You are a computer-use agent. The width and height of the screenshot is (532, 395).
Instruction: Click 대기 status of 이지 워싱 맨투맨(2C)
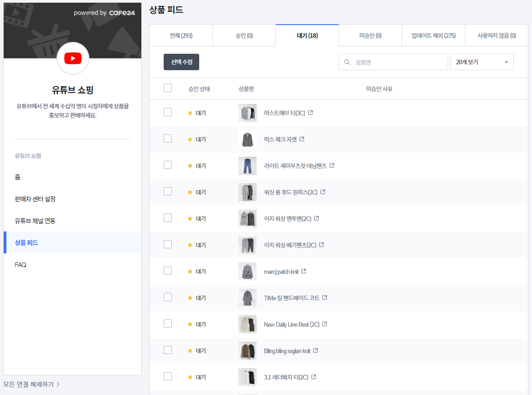coord(197,219)
